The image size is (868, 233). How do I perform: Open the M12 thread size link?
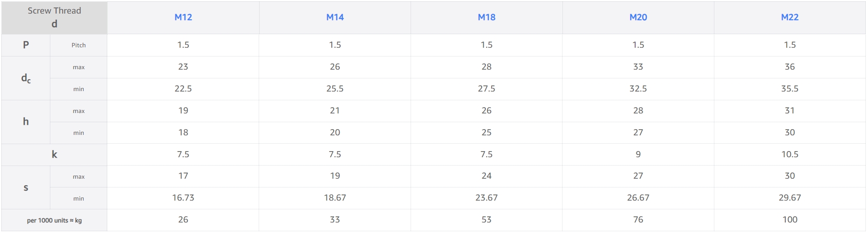tap(183, 17)
